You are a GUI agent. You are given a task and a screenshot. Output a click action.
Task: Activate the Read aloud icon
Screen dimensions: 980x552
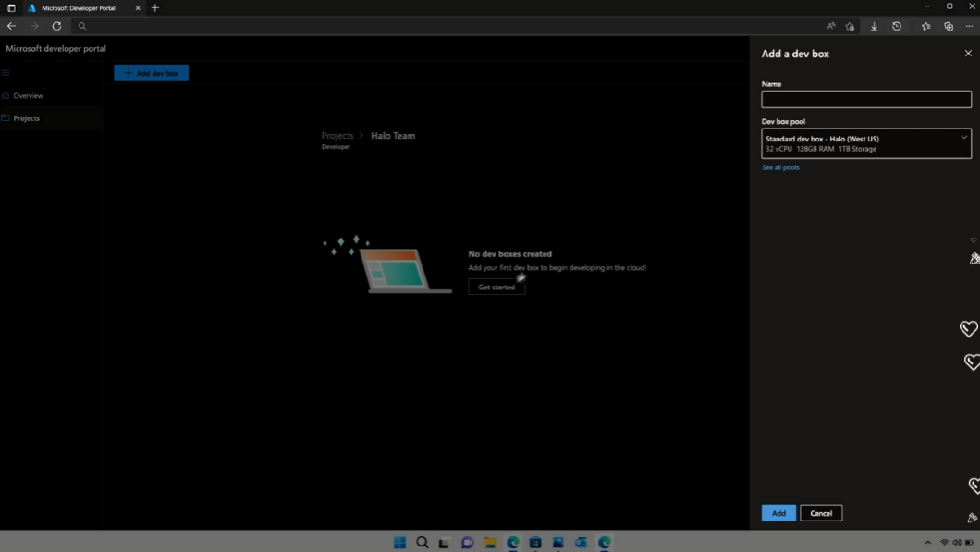click(x=830, y=26)
